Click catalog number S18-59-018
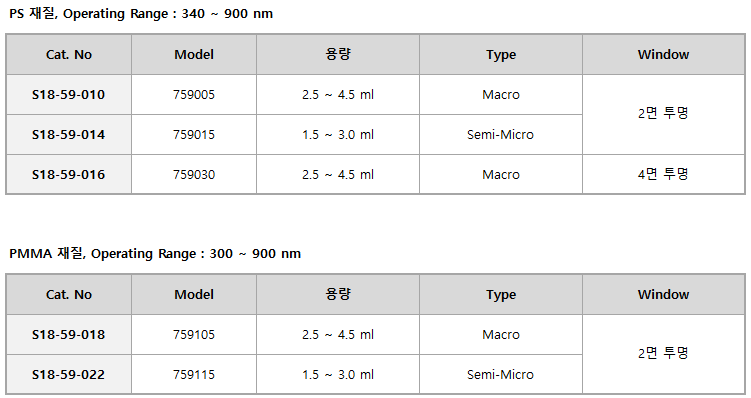The height and width of the screenshot is (398, 751). pos(68,334)
